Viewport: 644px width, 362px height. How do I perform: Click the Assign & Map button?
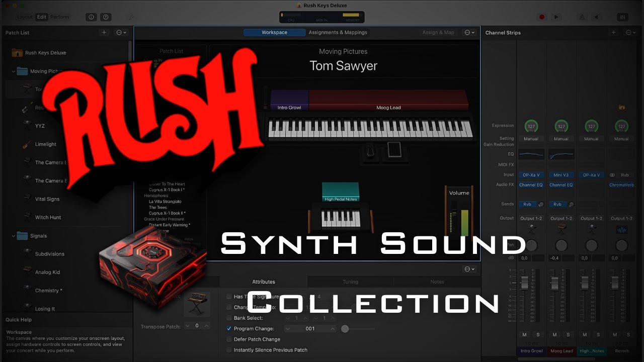pos(438,32)
